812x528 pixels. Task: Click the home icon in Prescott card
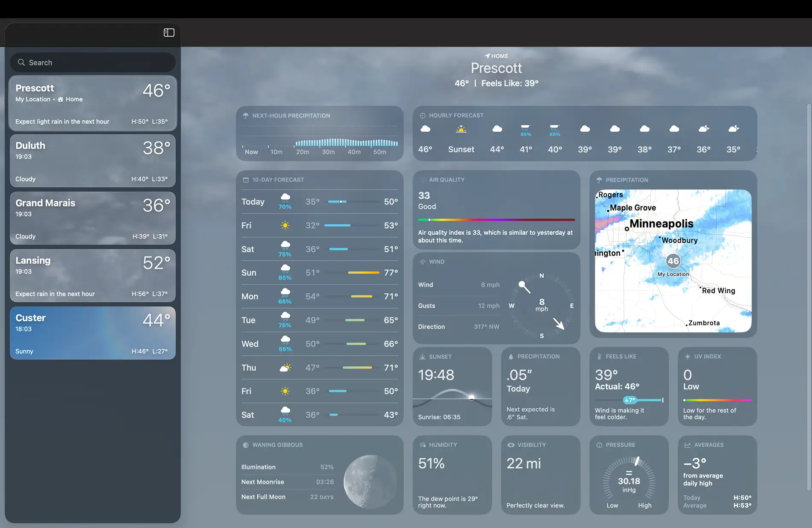(61, 99)
